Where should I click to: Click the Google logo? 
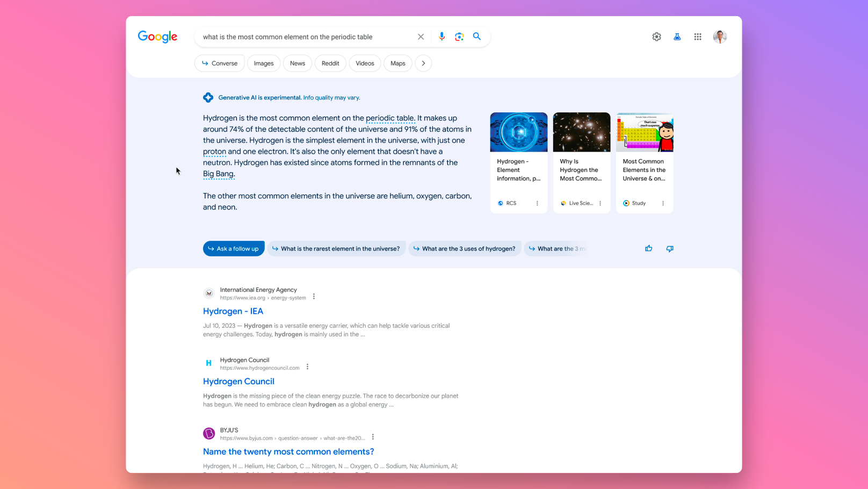157,37
